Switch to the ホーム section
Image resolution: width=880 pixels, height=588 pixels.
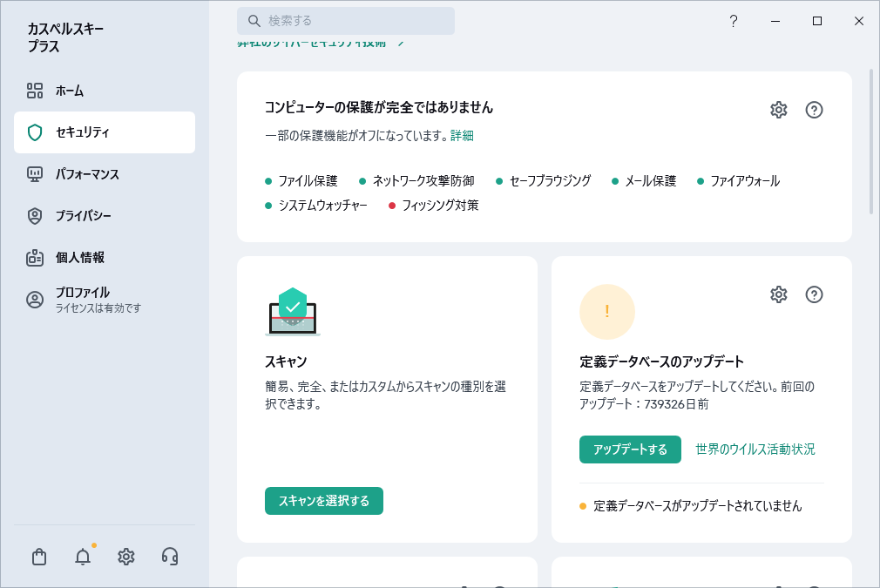70,91
